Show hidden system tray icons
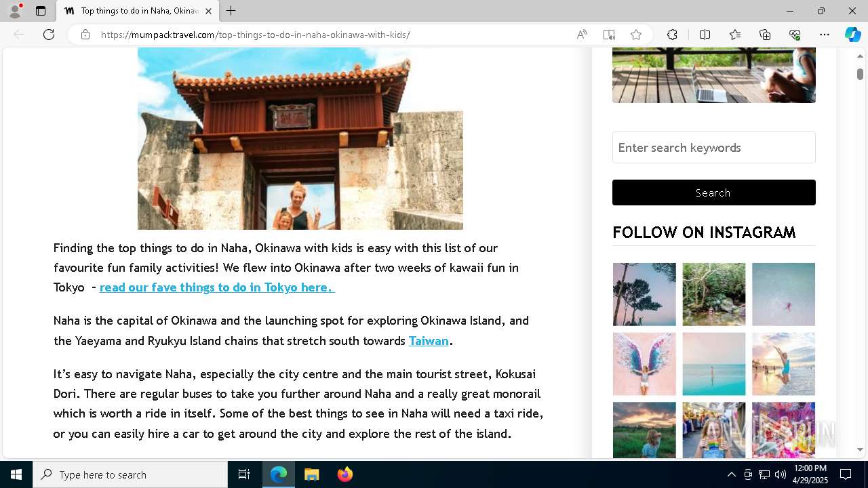868x488 pixels. pos(731,474)
